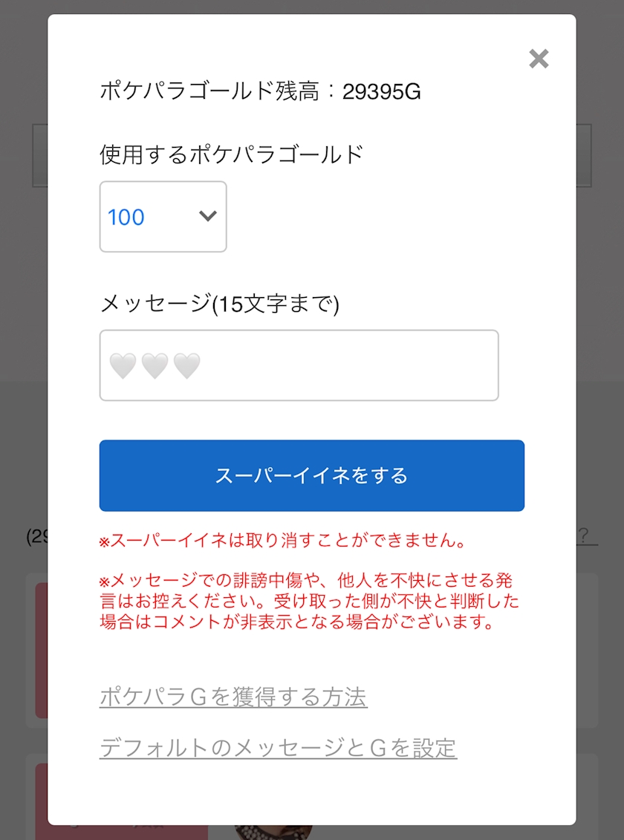Click the ポケパラゴールド残高 label
624x840 pixels.
[x=210, y=91]
